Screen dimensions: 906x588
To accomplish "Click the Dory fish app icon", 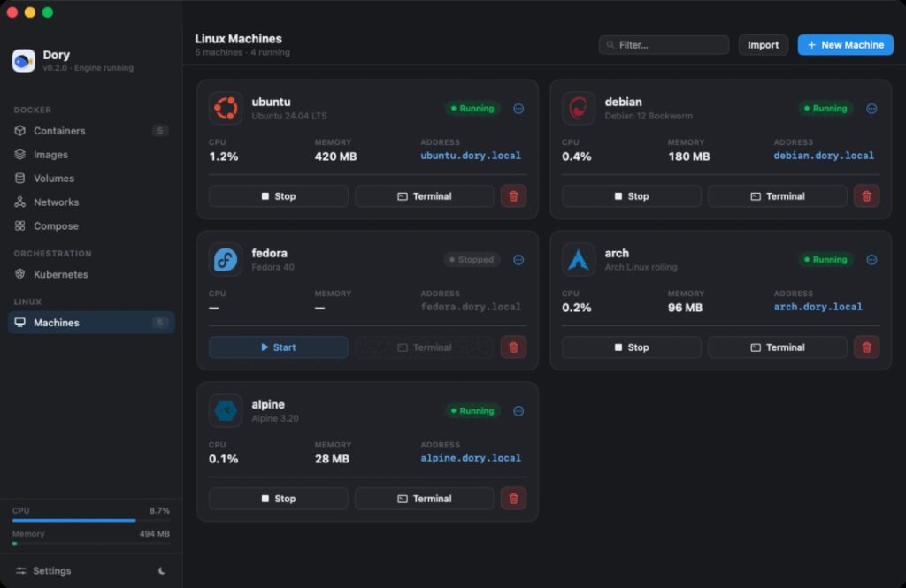I will 24,61.
